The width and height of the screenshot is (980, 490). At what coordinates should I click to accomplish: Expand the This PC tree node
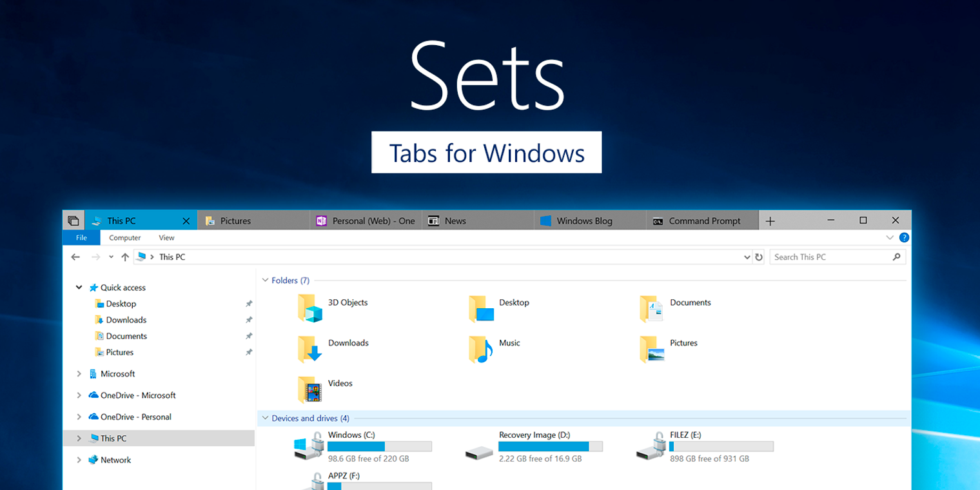point(79,438)
